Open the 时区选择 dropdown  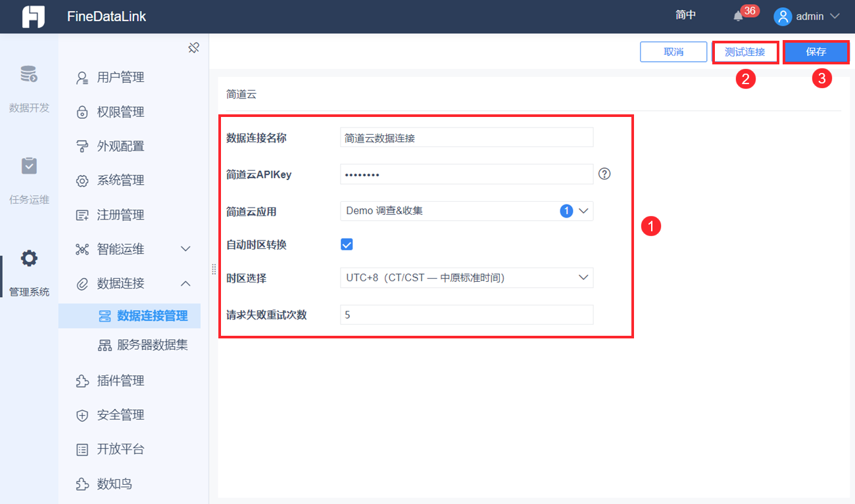(466, 278)
